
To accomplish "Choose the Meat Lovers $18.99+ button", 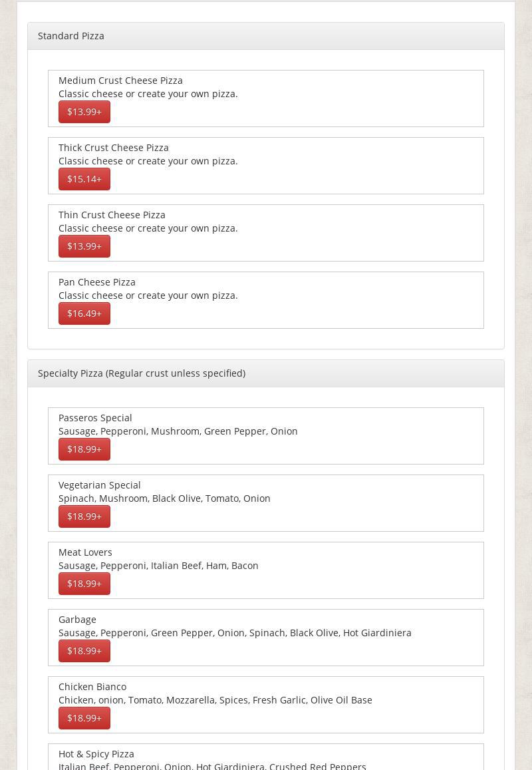I will pos(84,584).
